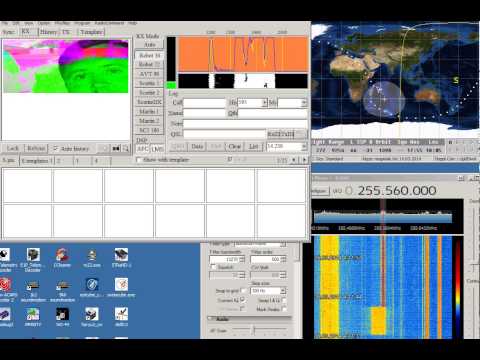The width and height of the screenshot is (480, 360).
Task: Click the Data log button
Action: click(x=197, y=146)
